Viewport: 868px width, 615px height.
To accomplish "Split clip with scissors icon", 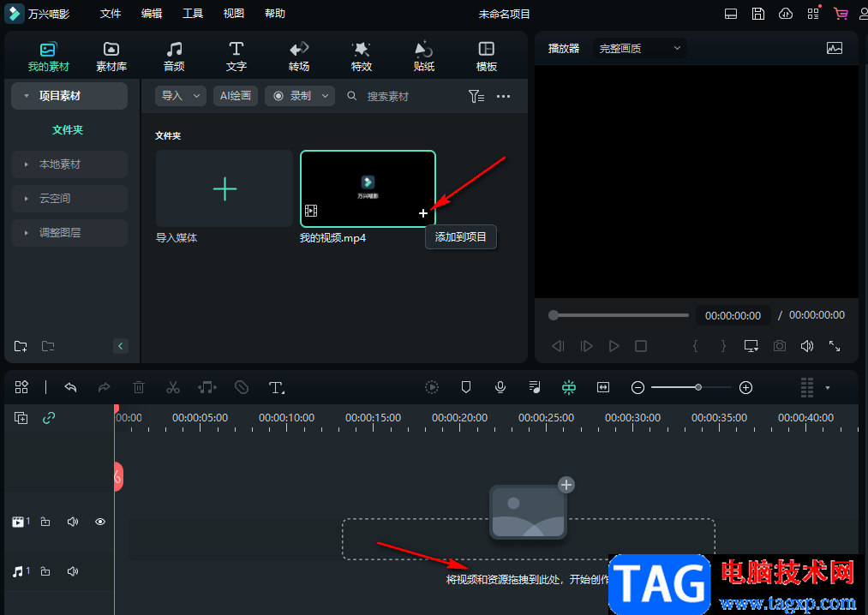I will coord(173,387).
